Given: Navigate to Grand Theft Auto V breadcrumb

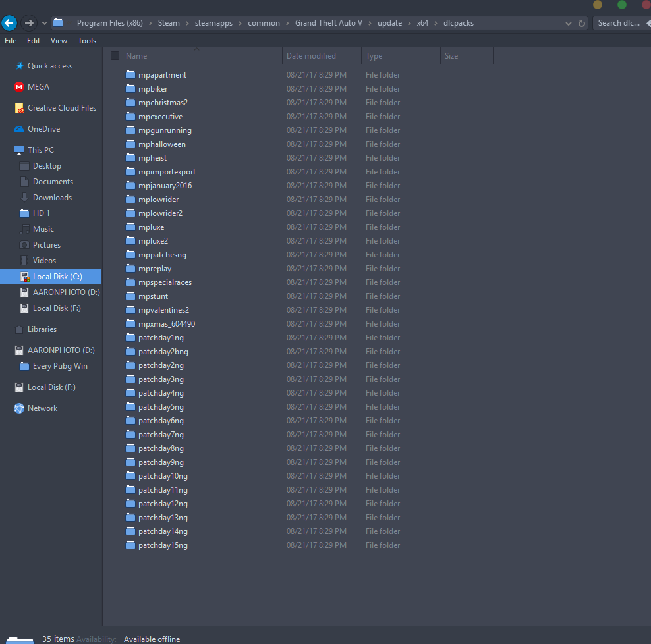Looking at the screenshot, I should coord(328,23).
